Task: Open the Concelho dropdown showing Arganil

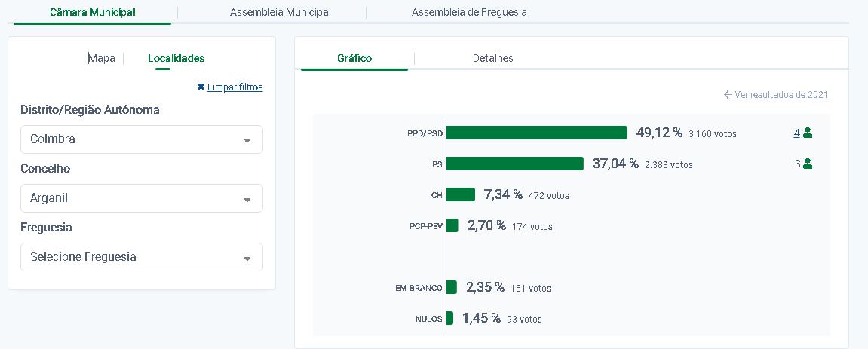Action: pyautogui.click(x=142, y=198)
